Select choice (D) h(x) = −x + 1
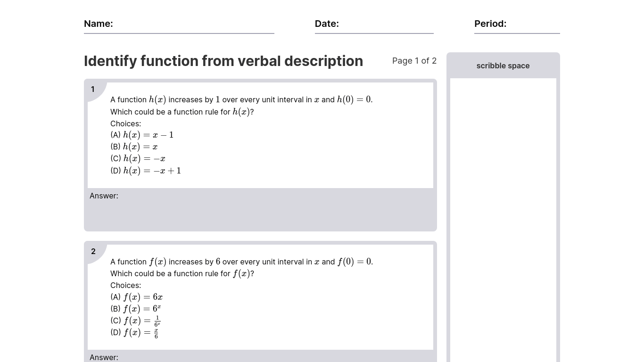 146,171
